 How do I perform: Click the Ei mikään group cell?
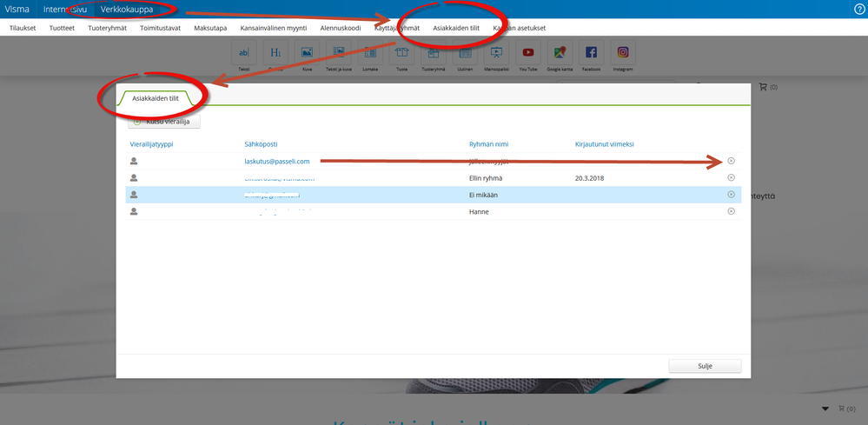click(x=483, y=195)
